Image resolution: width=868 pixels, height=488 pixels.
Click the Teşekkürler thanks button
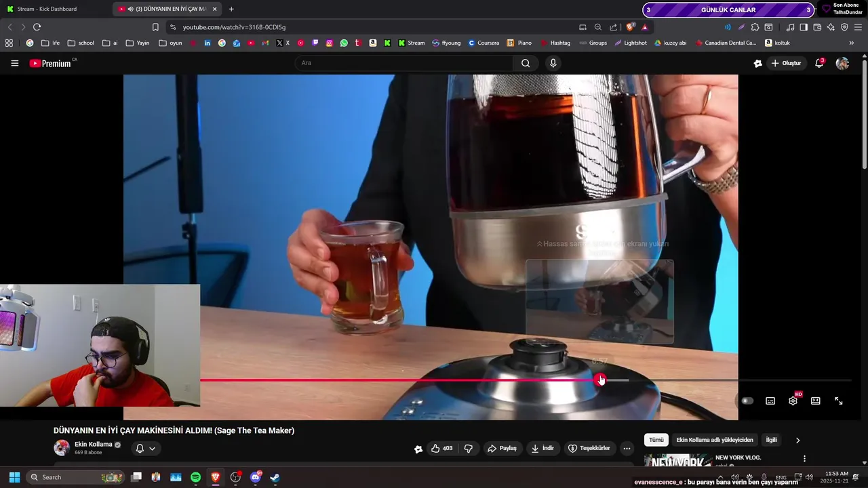[x=589, y=449]
